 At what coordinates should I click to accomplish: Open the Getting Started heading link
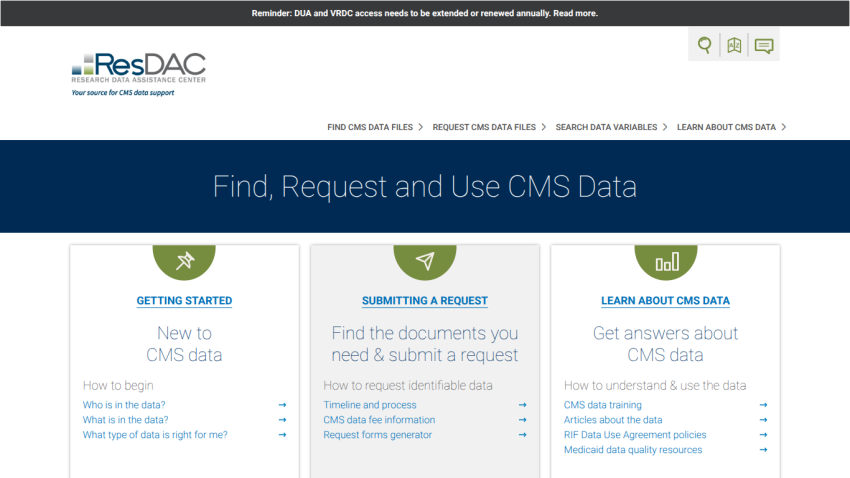184,301
